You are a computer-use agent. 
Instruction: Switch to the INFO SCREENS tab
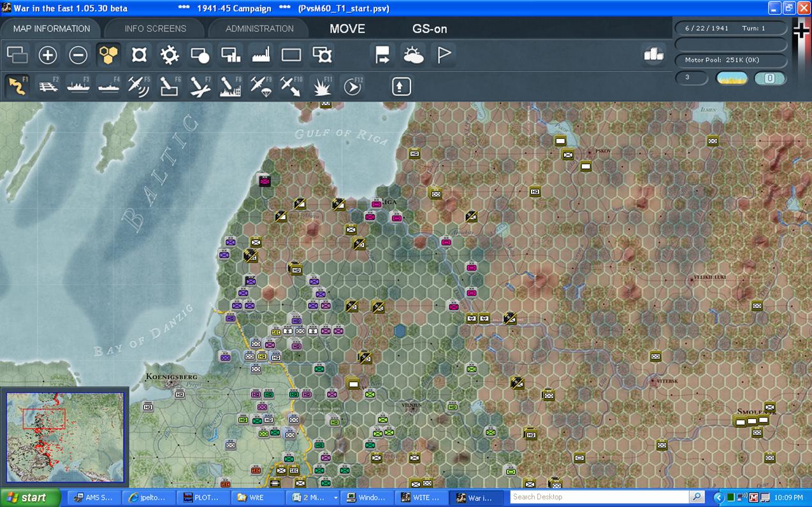pyautogui.click(x=156, y=29)
